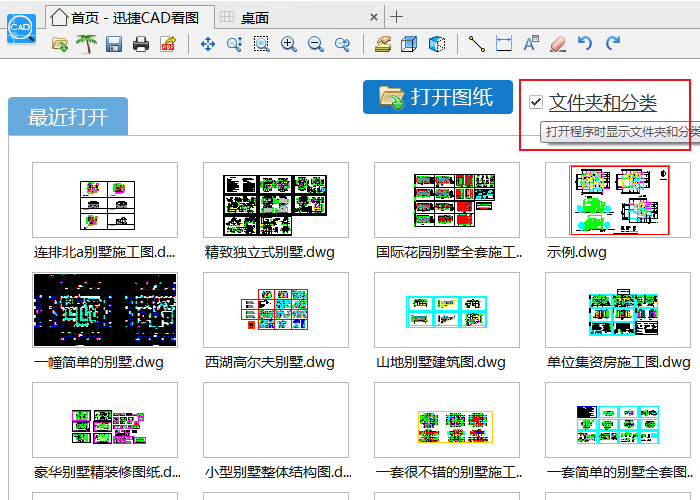Viewport: 700px width, 500px height.
Task: Select the zoom window tool
Action: click(262, 44)
